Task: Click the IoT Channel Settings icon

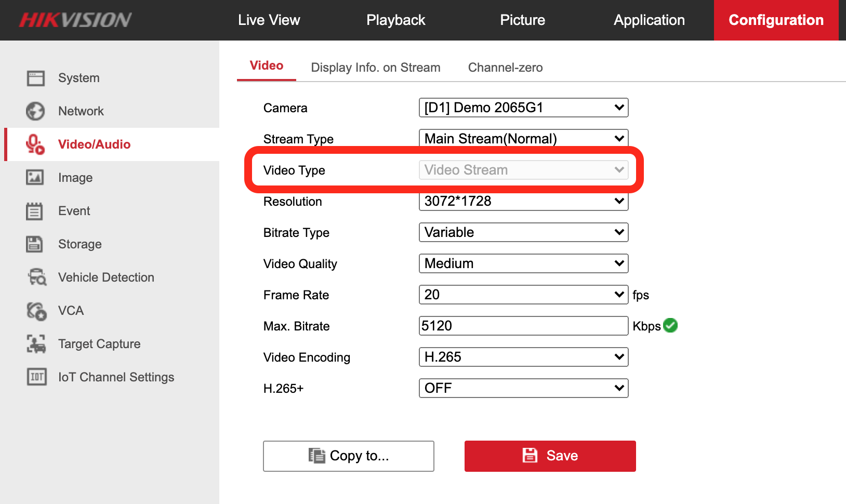Action: click(x=36, y=377)
